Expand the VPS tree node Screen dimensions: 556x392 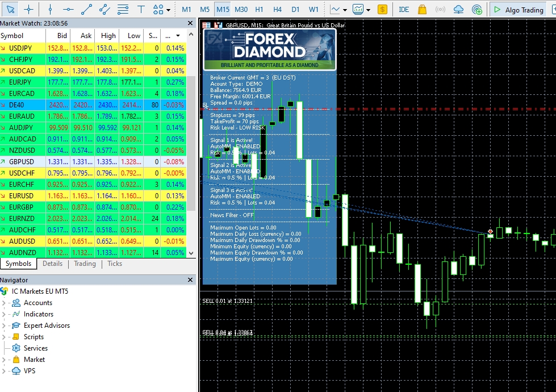coord(3,371)
